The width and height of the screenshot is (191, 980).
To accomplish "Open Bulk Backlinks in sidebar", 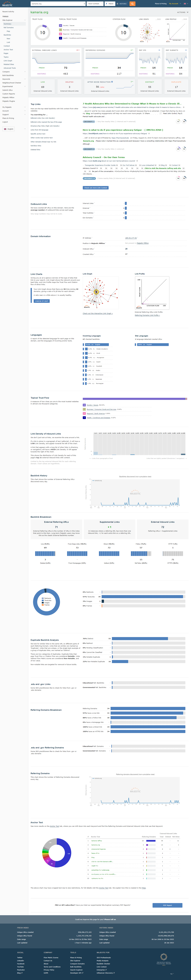I will tap(8, 75).
